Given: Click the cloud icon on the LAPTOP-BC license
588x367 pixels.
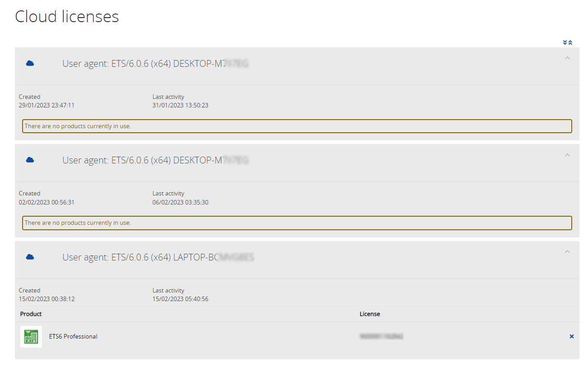Looking at the screenshot, I should [30, 257].
